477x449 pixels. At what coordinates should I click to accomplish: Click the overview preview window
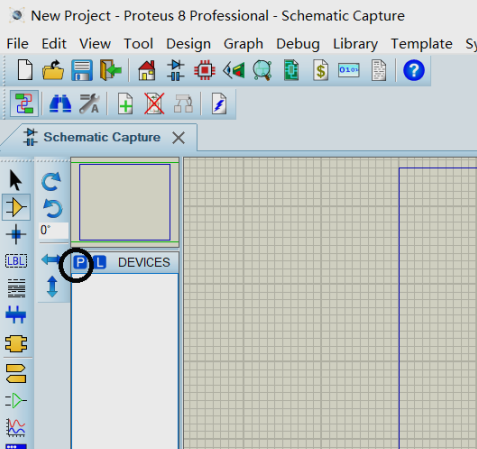pyautogui.click(x=125, y=202)
